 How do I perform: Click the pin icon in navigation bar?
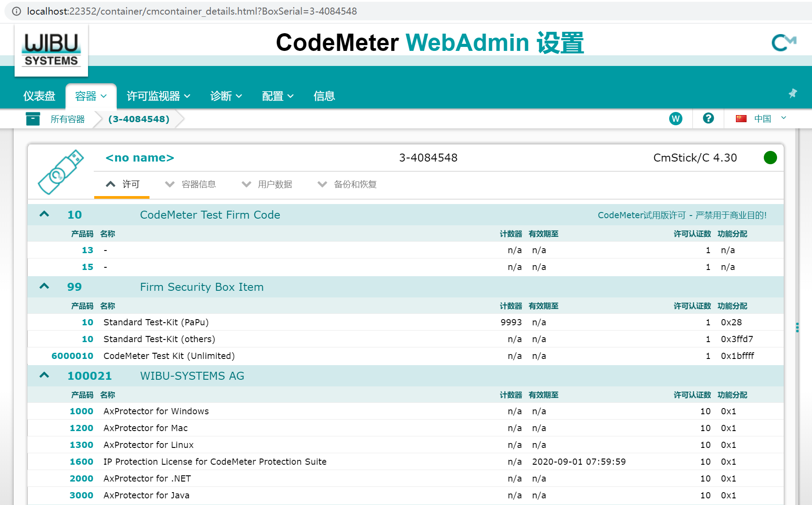point(793,93)
